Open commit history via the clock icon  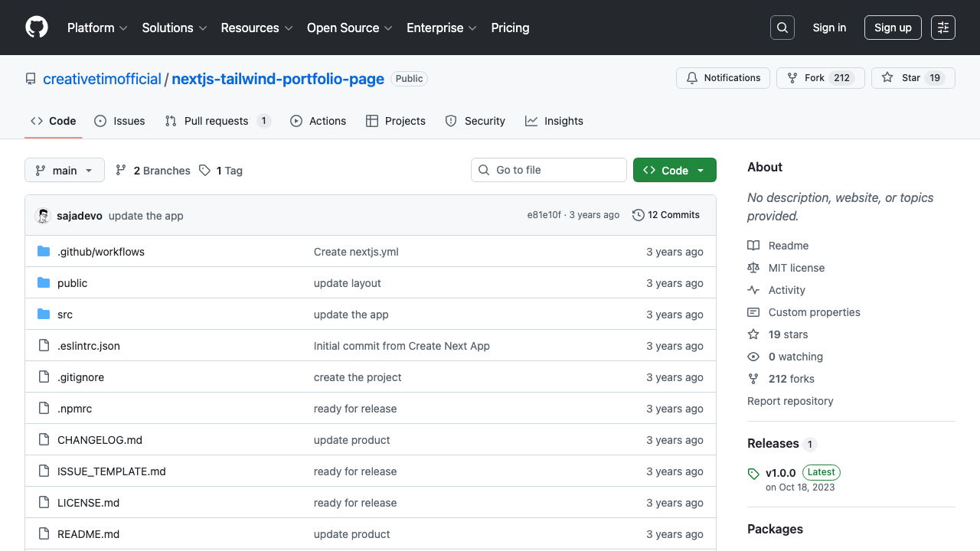[x=639, y=215]
